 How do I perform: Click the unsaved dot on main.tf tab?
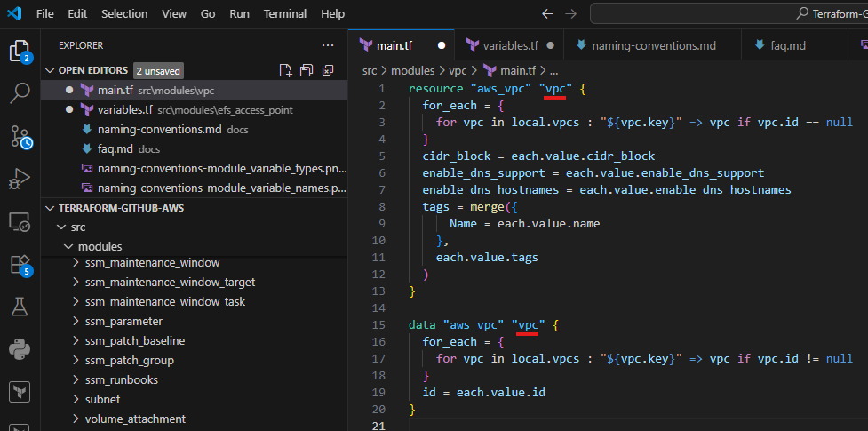click(x=442, y=45)
